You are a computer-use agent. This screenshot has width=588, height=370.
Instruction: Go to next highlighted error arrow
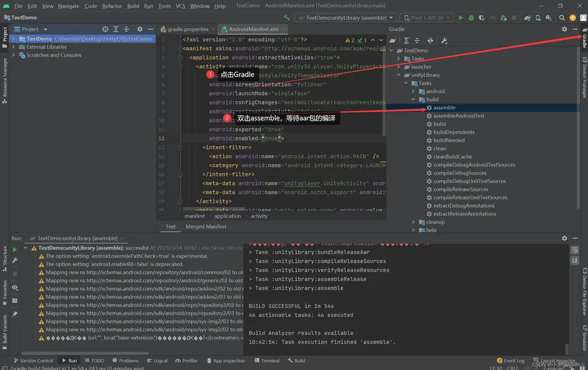point(381,40)
